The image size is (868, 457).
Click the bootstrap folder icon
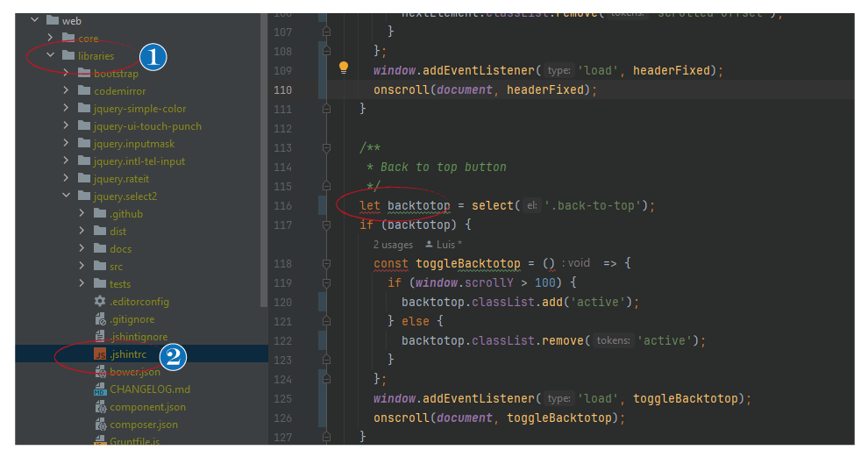84,74
